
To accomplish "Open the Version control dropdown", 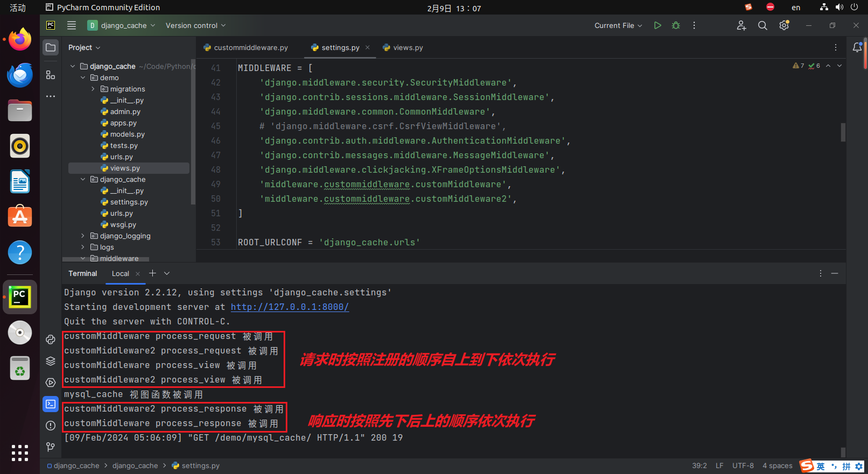I will [x=195, y=25].
